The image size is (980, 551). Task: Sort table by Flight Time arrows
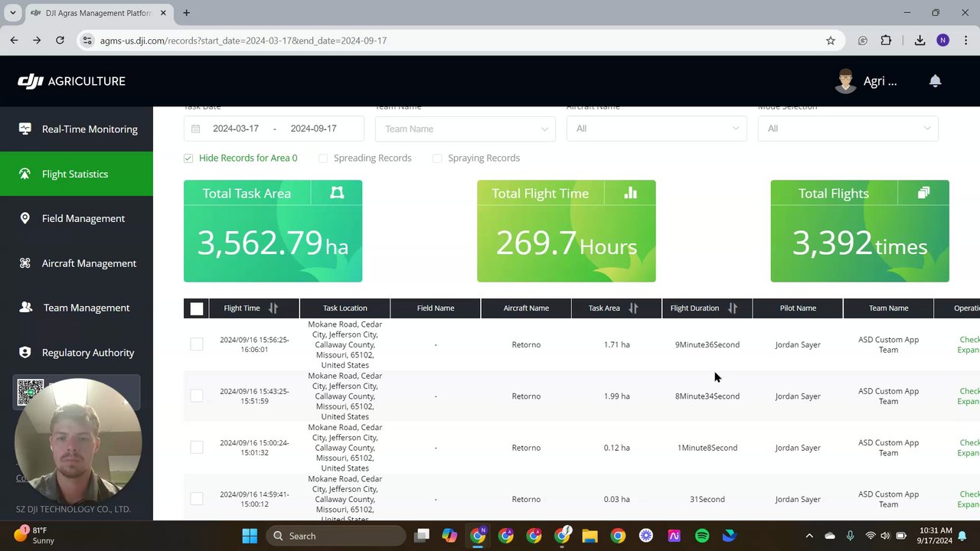(x=273, y=308)
